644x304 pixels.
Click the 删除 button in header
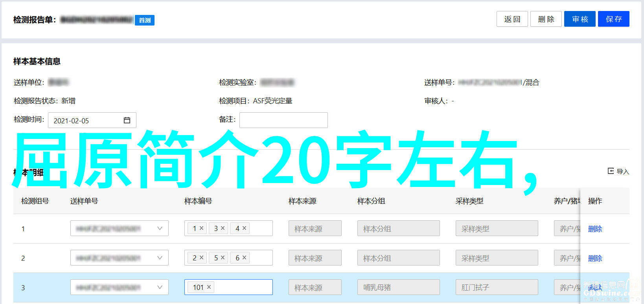(546, 19)
